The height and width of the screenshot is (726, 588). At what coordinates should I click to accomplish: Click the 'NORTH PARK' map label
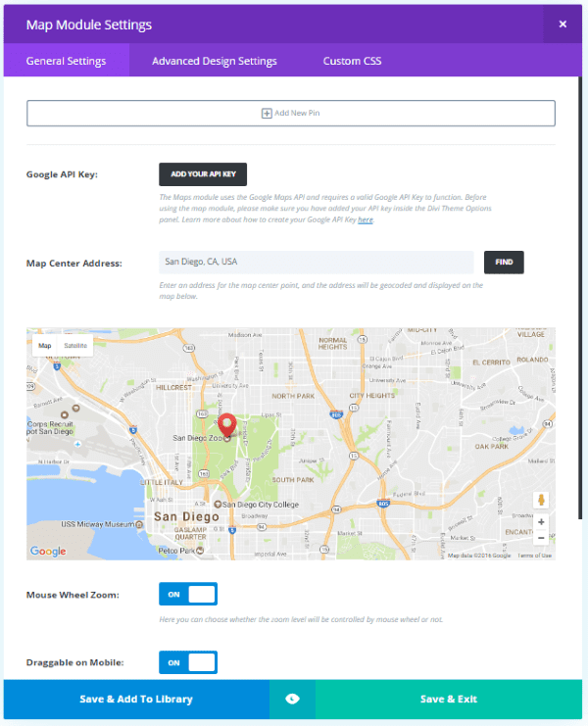click(x=293, y=397)
